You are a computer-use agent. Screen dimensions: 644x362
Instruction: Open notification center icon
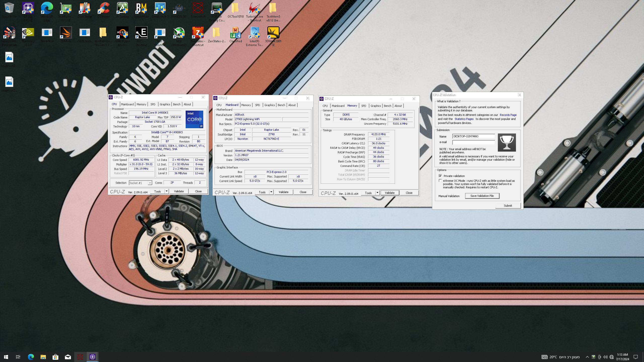coord(636,357)
